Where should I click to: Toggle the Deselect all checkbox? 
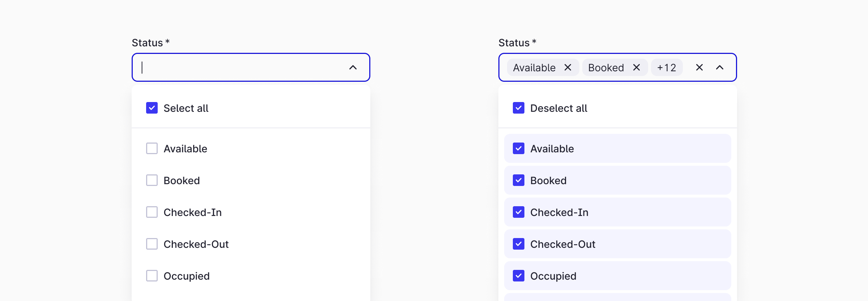tap(519, 108)
